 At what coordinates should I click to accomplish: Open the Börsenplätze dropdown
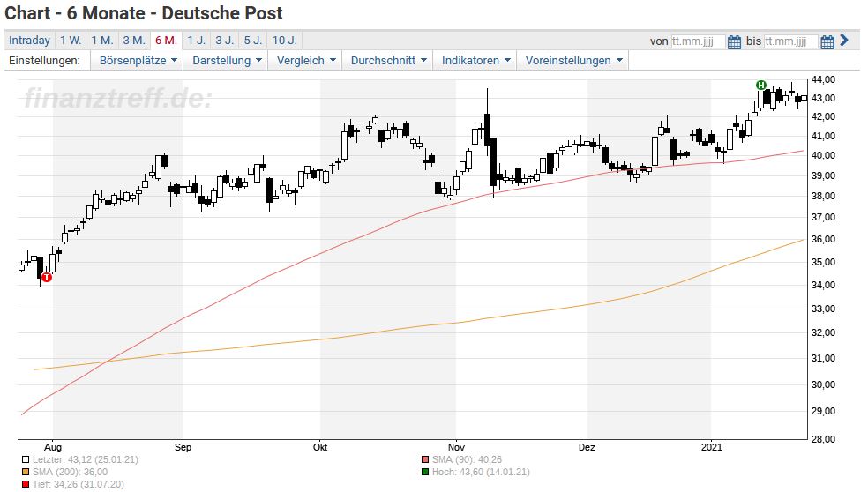pyautogui.click(x=138, y=60)
